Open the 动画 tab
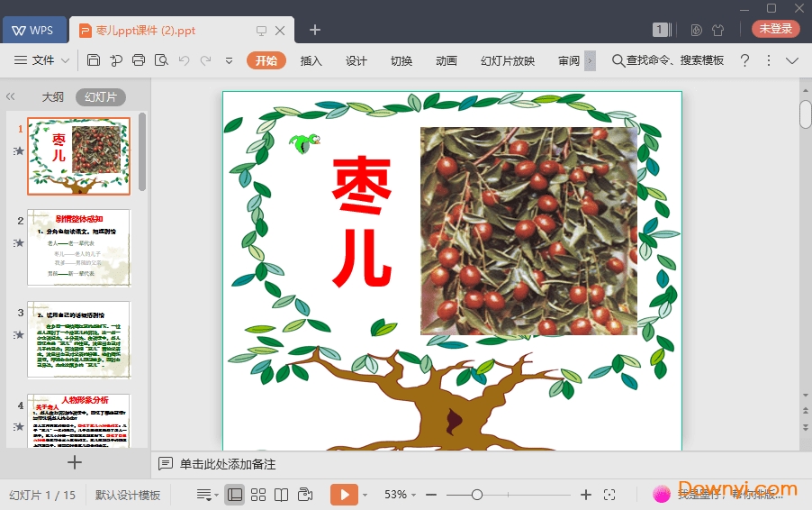The height and width of the screenshot is (510, 812). [x=447, y=60]
